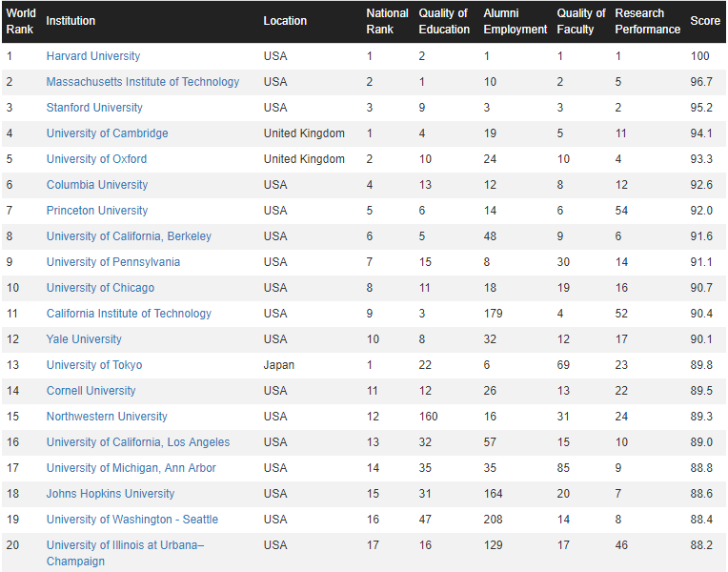728x572 pixels.
Task: Follow the University of Oxford link
Action: tap(96, 159)
